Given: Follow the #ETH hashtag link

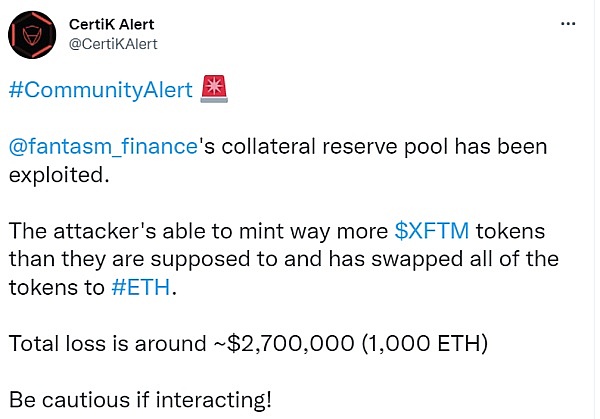Looking at the screenshot, I should coord(141,287).
